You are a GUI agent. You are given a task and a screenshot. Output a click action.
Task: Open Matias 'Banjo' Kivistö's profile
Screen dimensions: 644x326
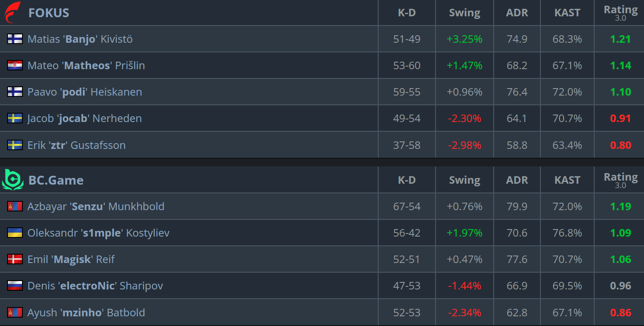click(x=80, y=39)
